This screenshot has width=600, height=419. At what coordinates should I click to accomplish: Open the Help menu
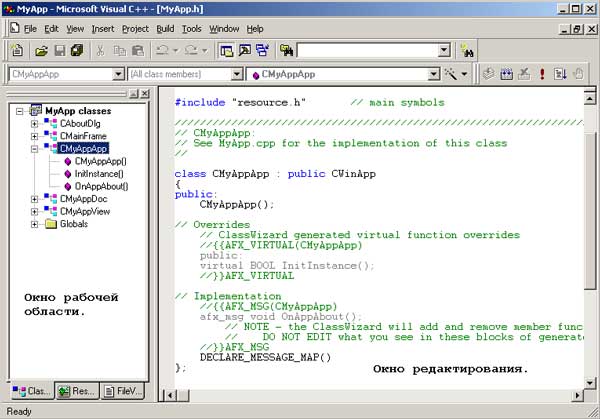pyautogui.click(x=255, y=29)
